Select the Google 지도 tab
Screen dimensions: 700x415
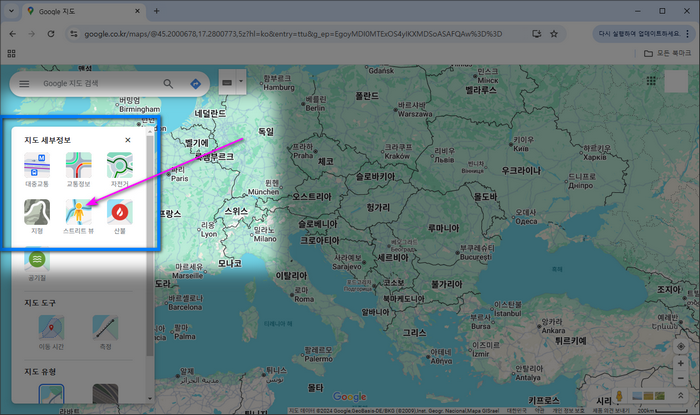[x=83, y=11]
